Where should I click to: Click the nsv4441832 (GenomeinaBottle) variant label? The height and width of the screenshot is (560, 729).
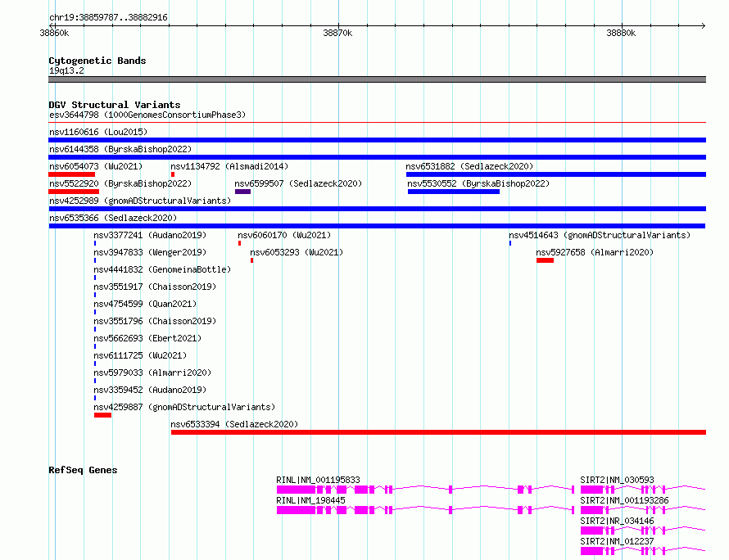point(162,269)
